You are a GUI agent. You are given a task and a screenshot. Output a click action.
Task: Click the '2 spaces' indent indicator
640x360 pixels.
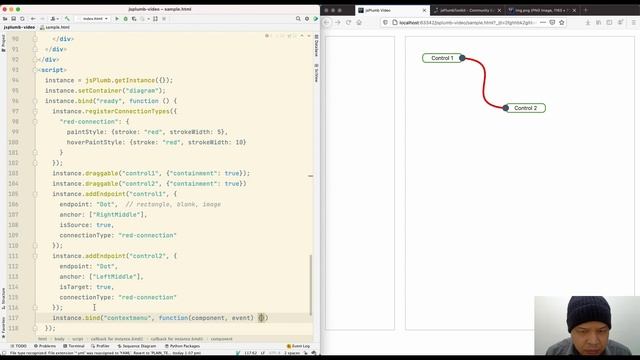click(x=292, y=353)
